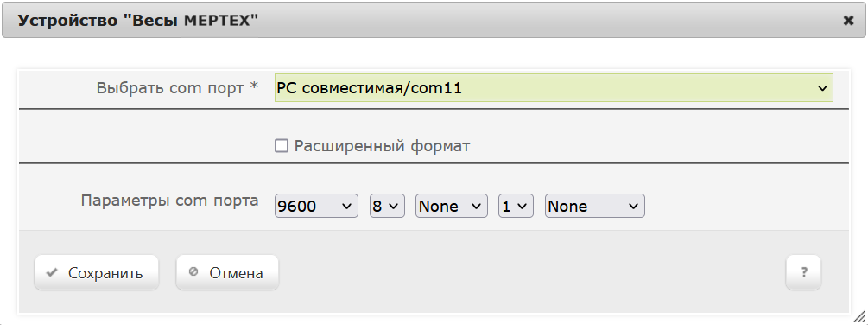The image size is (868, 325).
Task: Open the help question mark button
Action: [x=803, y=272]
